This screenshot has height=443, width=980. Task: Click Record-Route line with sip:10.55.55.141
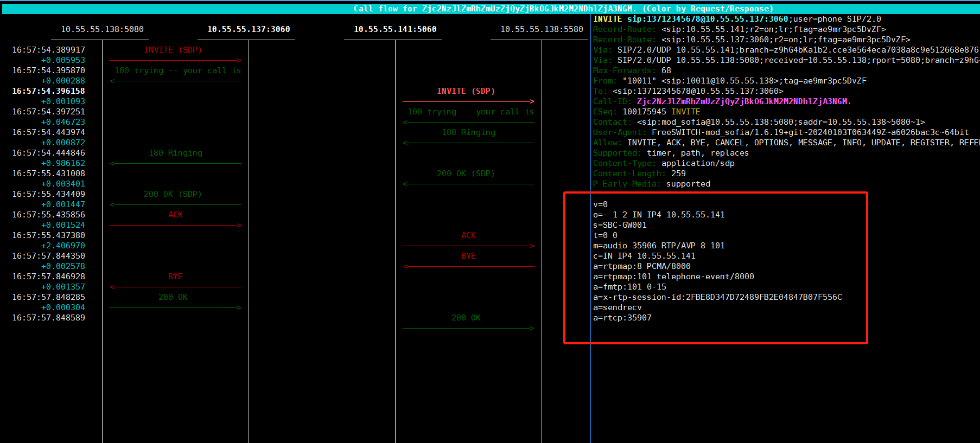click(739, 29)
